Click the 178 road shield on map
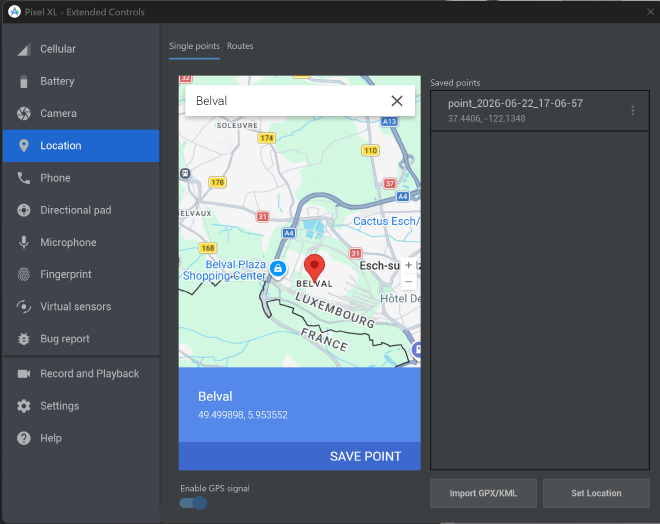Image resolution: width=660 pixels, height=524 pixels. point(218,182)
